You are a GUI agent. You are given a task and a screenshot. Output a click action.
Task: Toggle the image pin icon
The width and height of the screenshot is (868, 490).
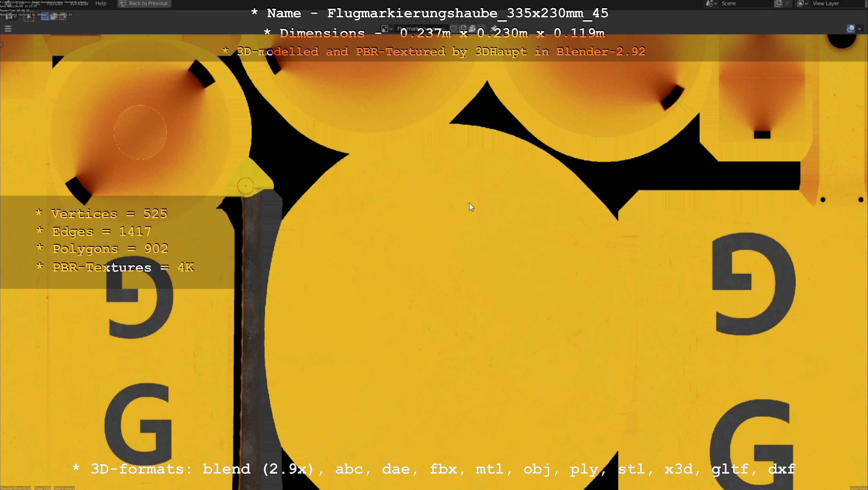coord(494,29)
